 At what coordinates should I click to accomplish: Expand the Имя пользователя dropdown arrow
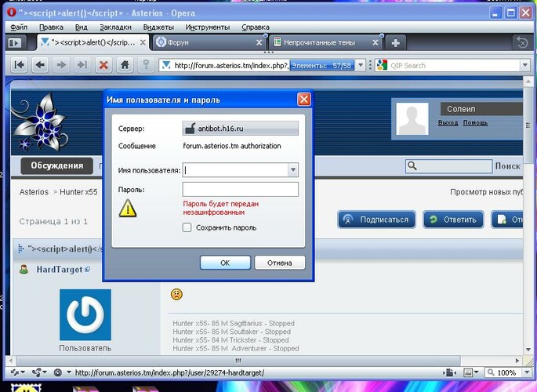click(293, 170)
